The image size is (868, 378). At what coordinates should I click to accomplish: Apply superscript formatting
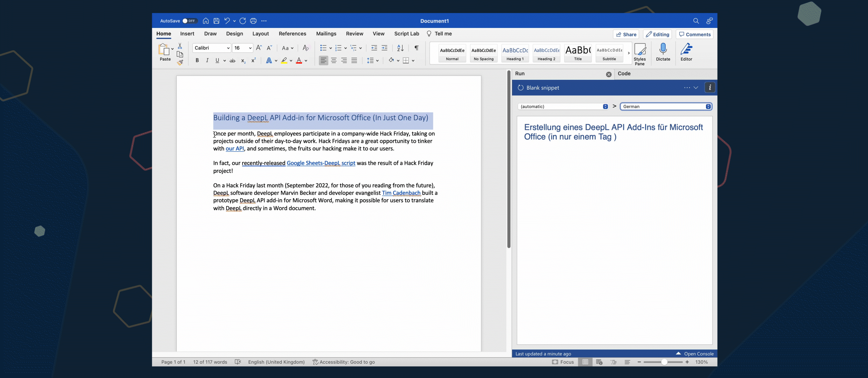(x=253, y=61)
